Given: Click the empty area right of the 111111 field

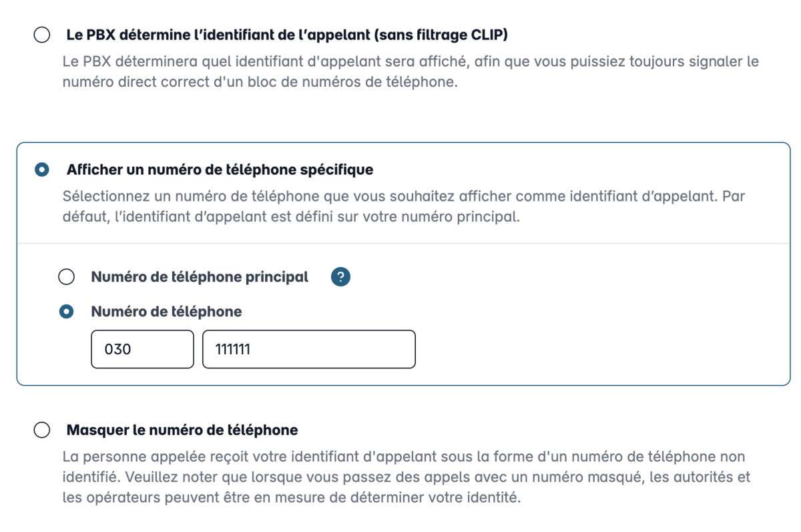Looking at the screenshot, I should click(x=601, y=348).
